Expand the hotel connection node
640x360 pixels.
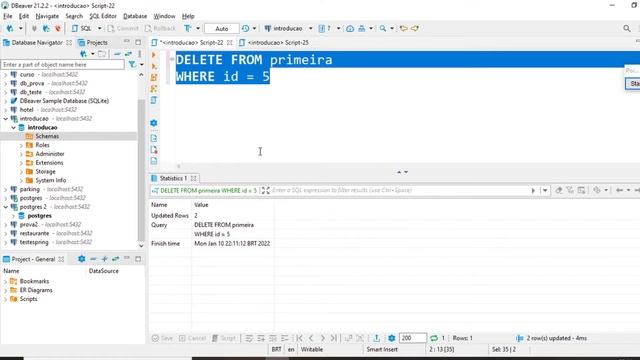click(x=5, y=110)
